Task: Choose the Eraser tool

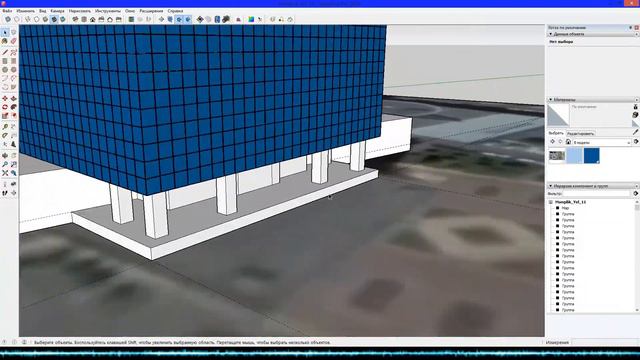Action: [13, 41]
